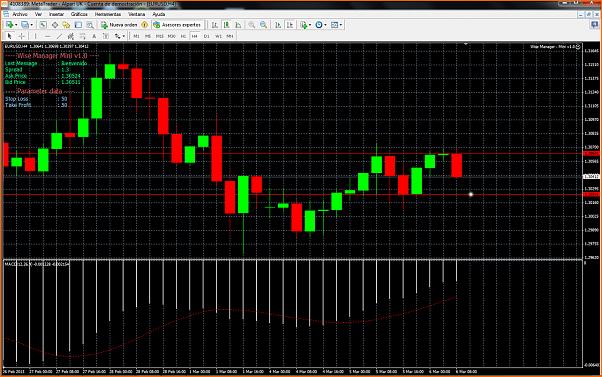Open the Herramientas menu
Image resolution: width=602 pixels, height=377 pixels.
(108, 14)
